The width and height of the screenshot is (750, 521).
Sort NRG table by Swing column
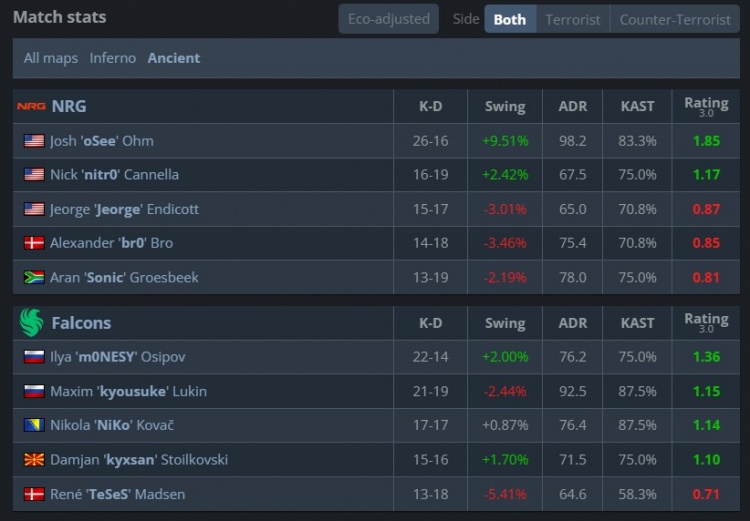[x=505, y=106]
